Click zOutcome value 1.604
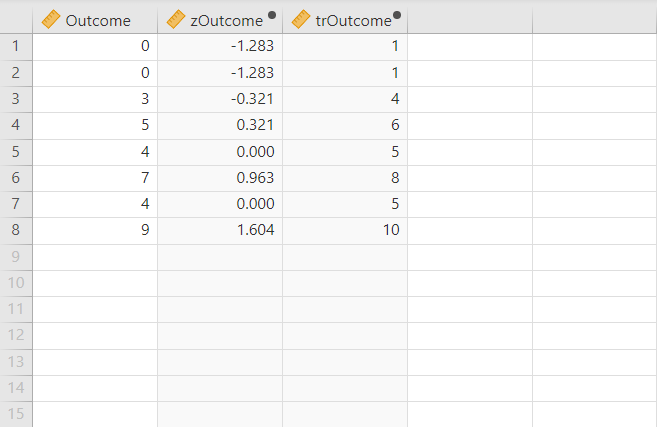This screenshot has height=427, width=657. point(255,230)
